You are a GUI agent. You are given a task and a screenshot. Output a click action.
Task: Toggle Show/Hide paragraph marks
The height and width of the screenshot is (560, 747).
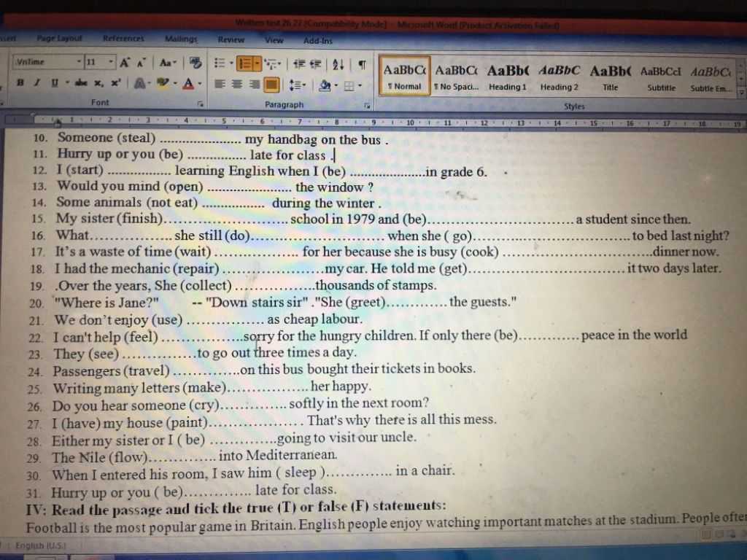pyautogui.click(x=362, y=65)
